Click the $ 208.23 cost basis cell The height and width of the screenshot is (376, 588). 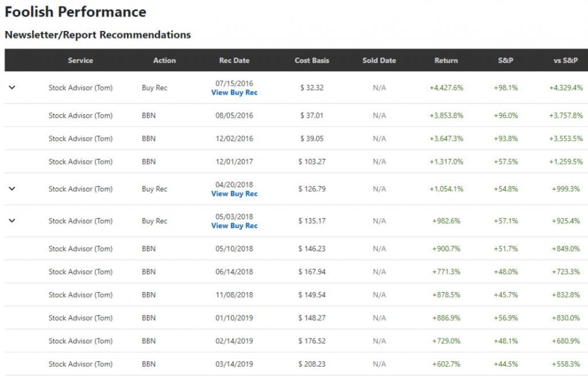point(312,364)
